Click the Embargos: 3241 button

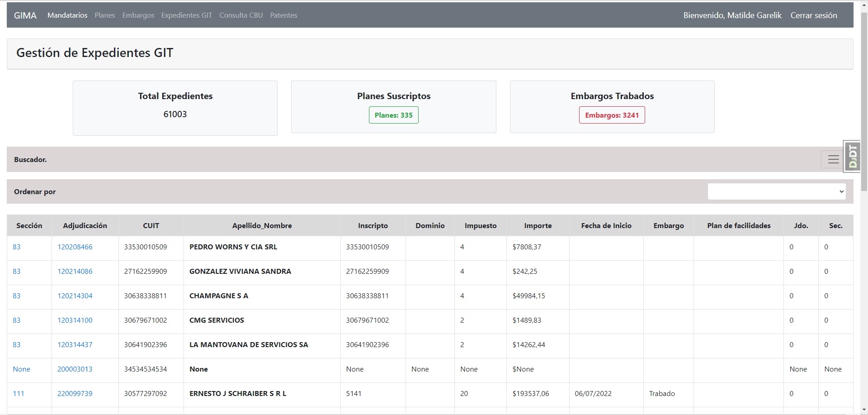(612, 115)
